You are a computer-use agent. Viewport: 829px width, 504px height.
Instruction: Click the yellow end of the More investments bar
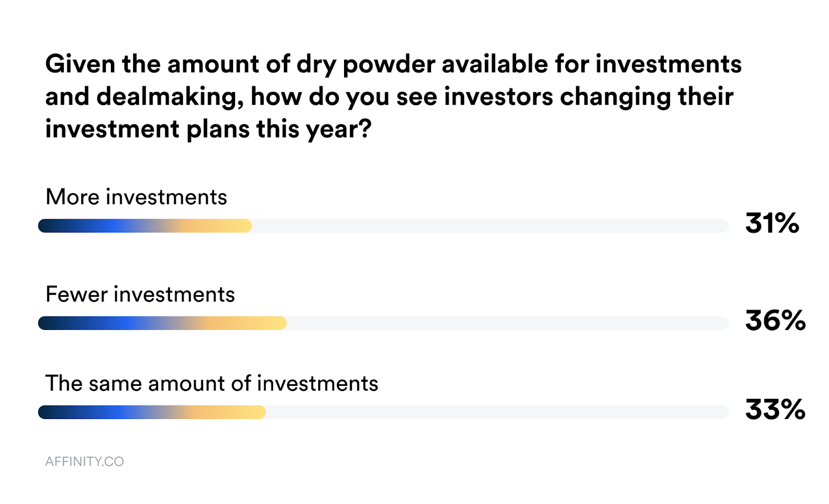pyautogui.click(x=241, y=226)
